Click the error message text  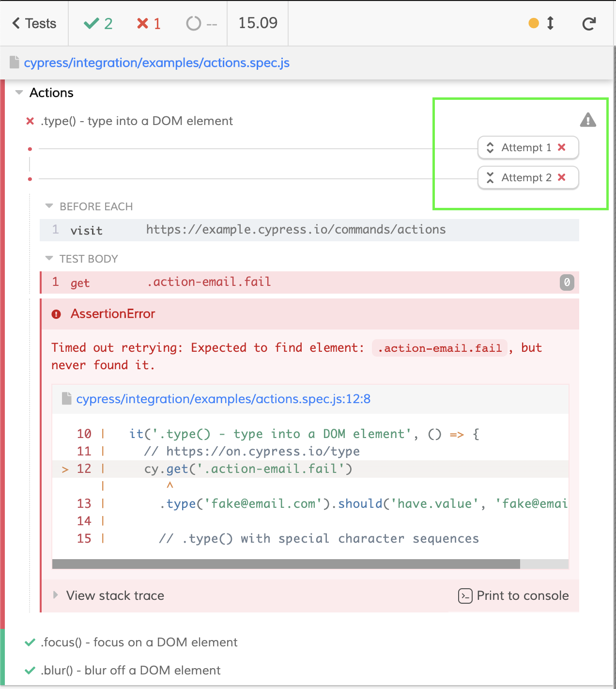coord(296,356)
